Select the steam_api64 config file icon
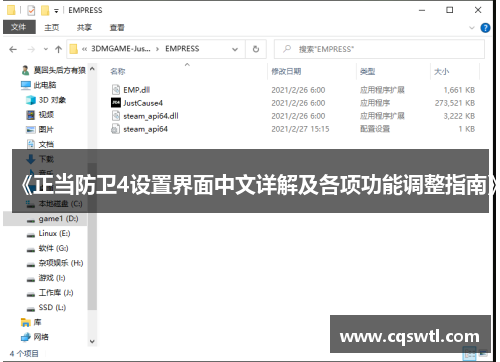This screenshot has height=362, width=500. click(x=116, y=129)
